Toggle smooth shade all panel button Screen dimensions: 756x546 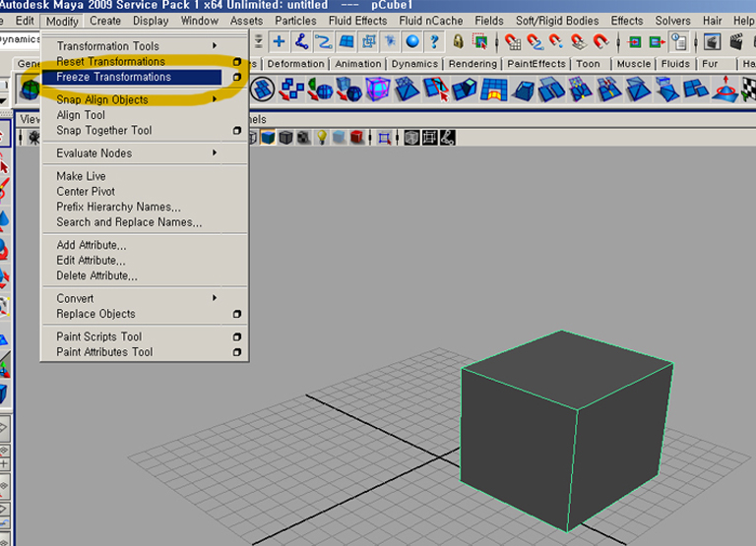[x=268, y=138]
